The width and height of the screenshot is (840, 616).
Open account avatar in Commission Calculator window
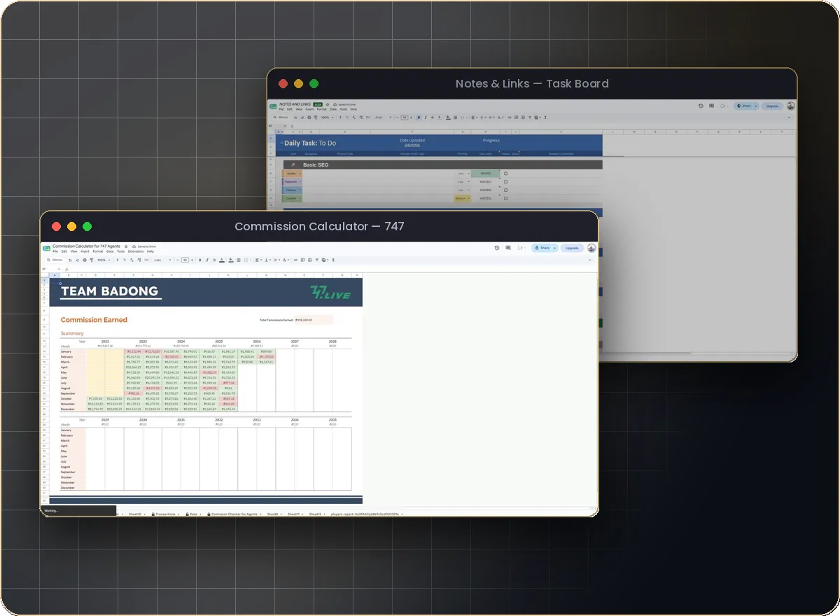591,248
